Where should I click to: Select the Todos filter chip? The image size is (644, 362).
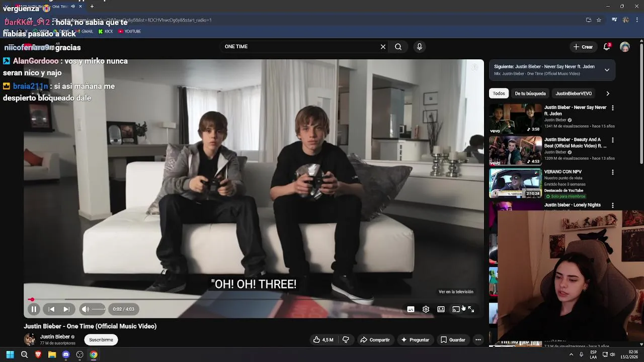pos(499,94)
